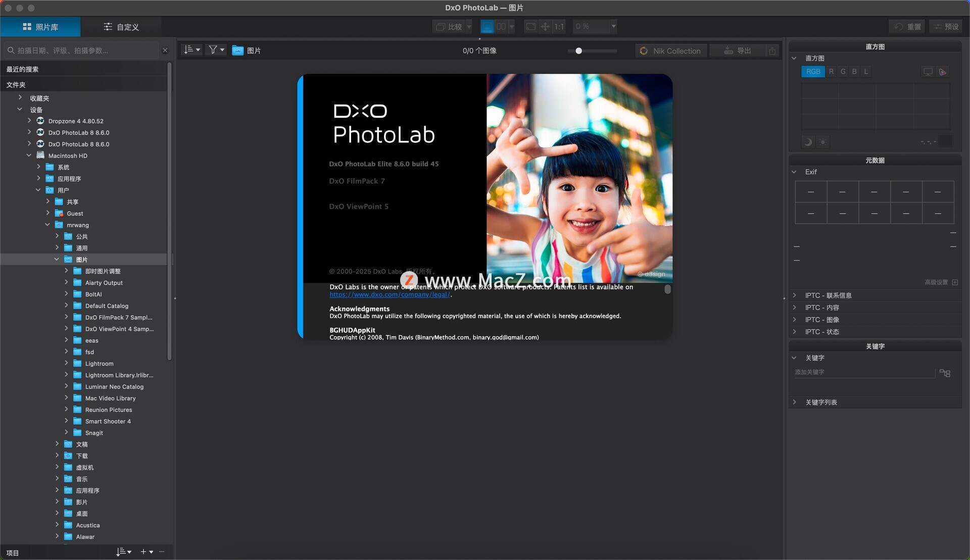Screen dimensions: 970x560
Task: Select the Smart Shooter 4 folder
Action: pos(108,421)
